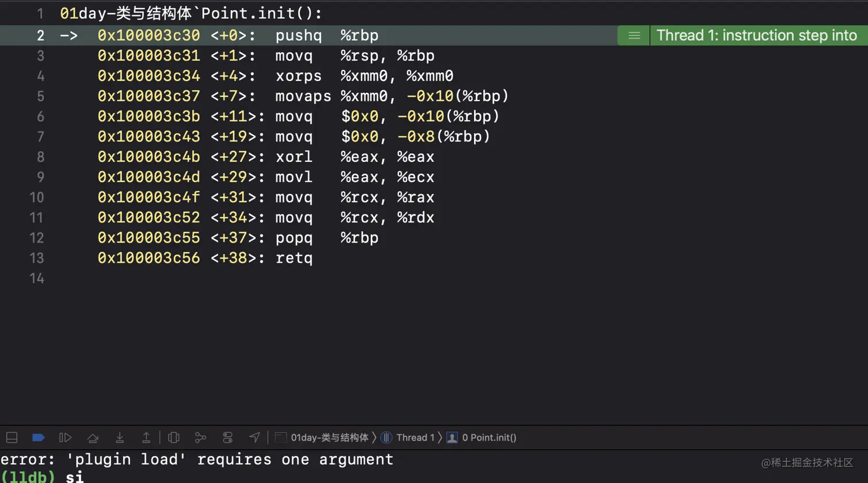The width and height of the screenshot is (868, 483).
Task: Click the retq instruction on line 13
Action: point(294,258)
